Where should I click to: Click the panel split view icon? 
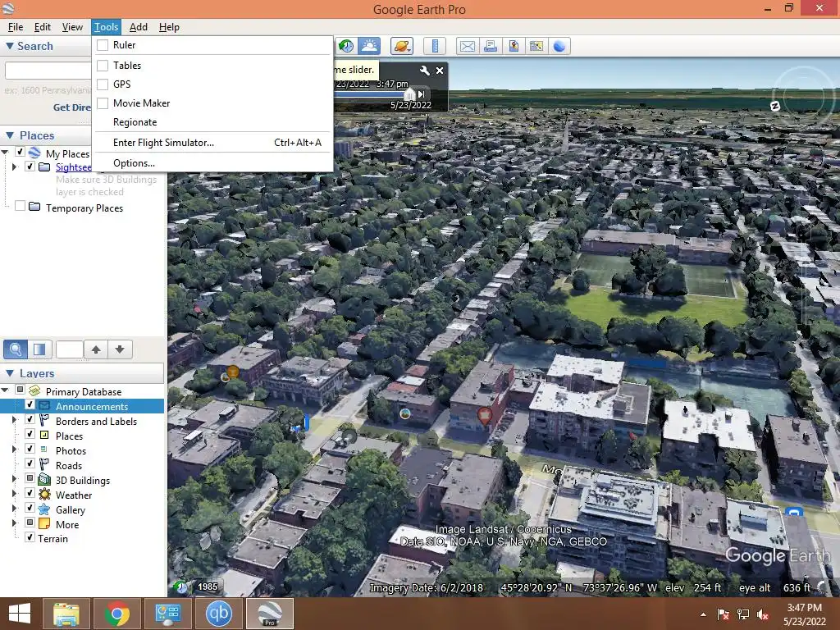tap(39, 349)
